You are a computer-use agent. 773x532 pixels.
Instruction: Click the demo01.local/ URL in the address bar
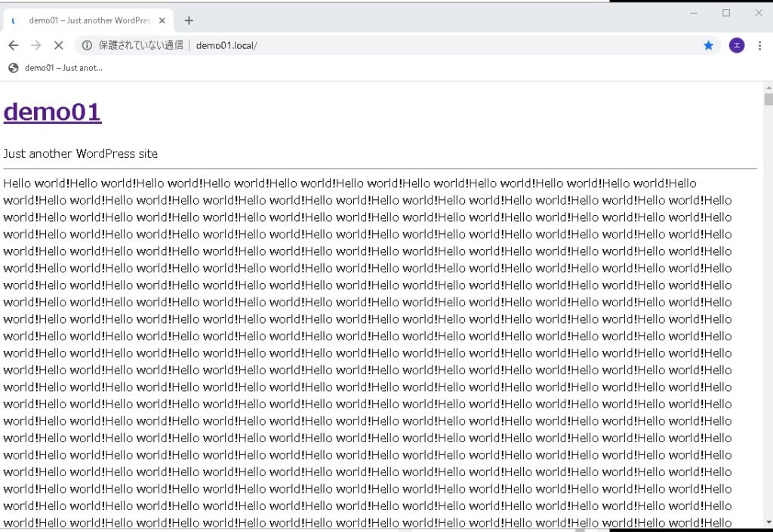point(226,45)
